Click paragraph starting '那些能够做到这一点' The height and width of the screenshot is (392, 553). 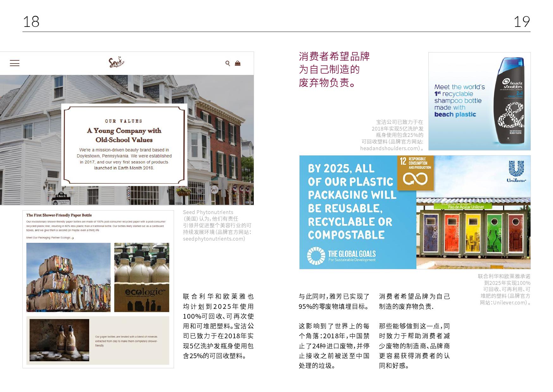[x=414, y=346]
